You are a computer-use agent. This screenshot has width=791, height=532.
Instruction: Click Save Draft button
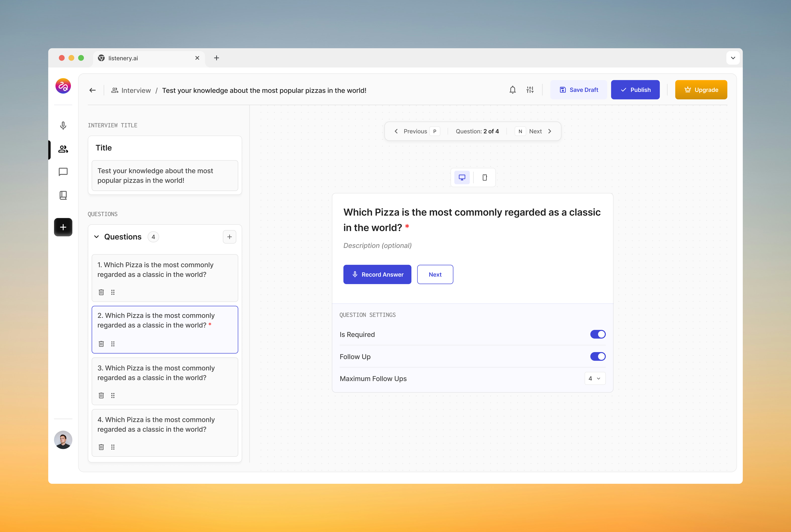579,90
